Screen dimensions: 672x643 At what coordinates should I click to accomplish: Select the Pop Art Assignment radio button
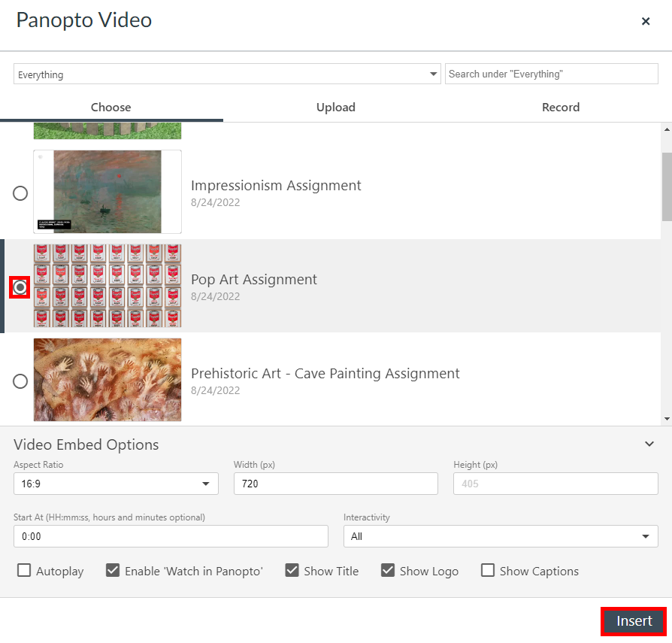click(x=20, y=287)
